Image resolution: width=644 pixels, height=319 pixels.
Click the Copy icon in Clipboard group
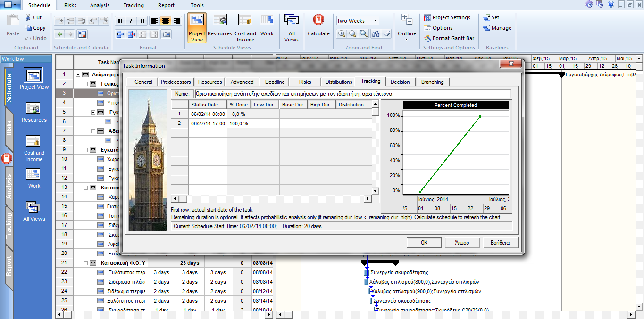pyautogui.click(x=28, y=28)
